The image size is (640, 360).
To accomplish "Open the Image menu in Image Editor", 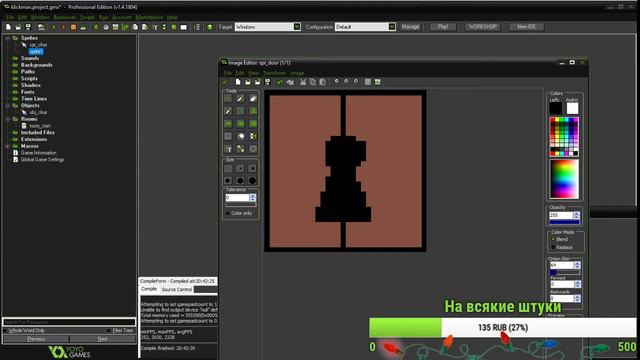I will tap(297, 73).
